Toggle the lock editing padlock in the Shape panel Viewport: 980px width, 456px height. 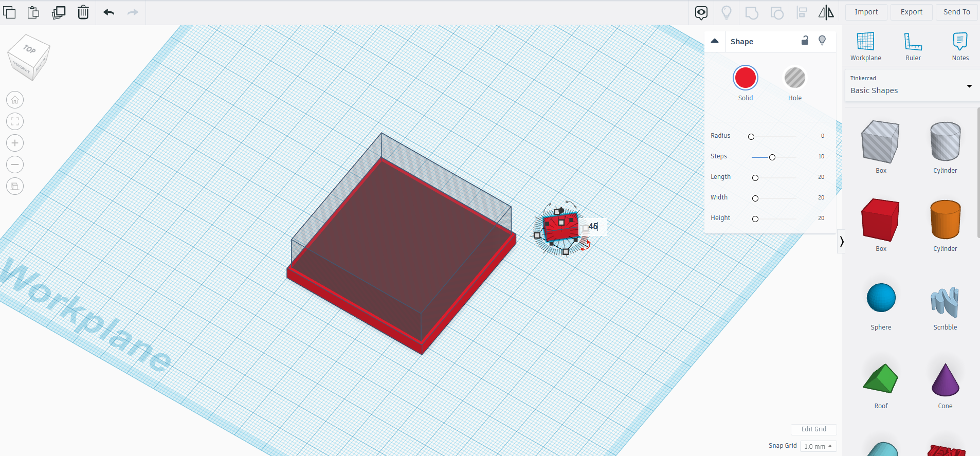(x=805, y=41)
